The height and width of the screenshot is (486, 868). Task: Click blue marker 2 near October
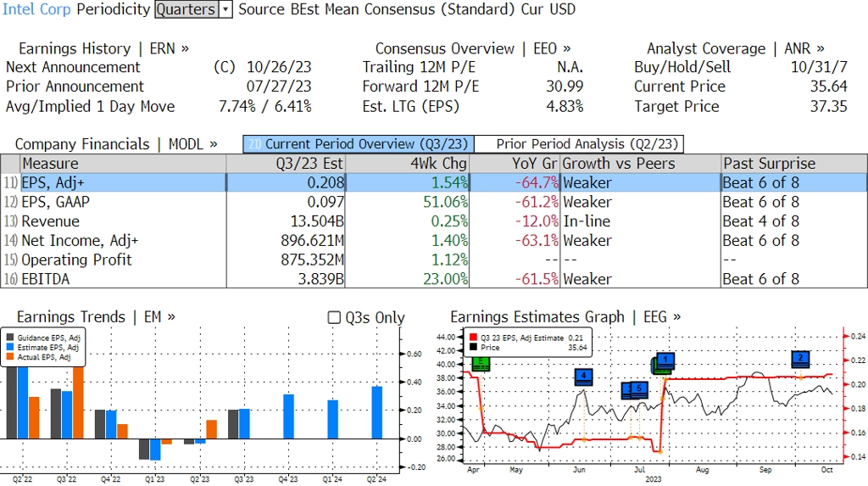tap(800, 359)
